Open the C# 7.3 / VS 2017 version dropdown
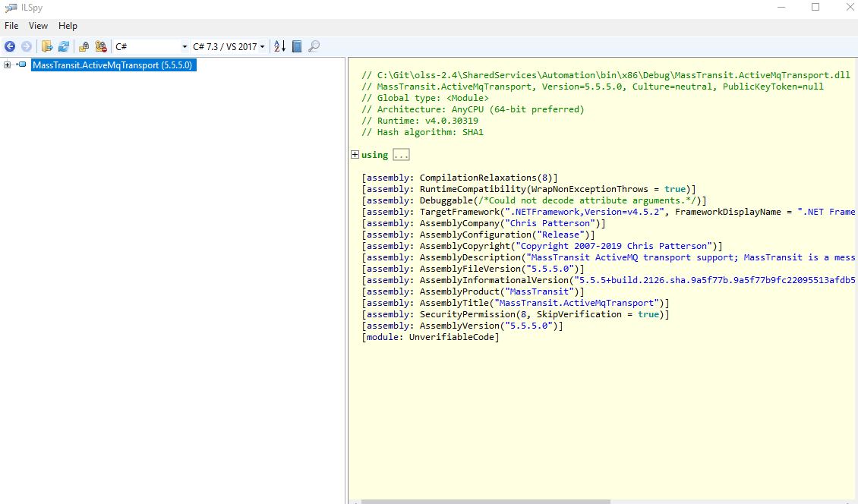 (x=260, y=46)
